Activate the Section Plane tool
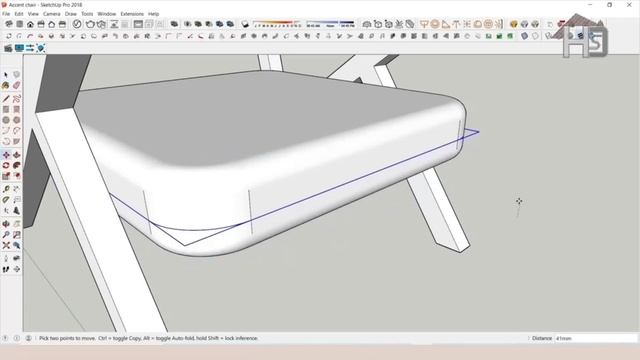The width and height of the screenshot is (640, 360). (16, 269)
